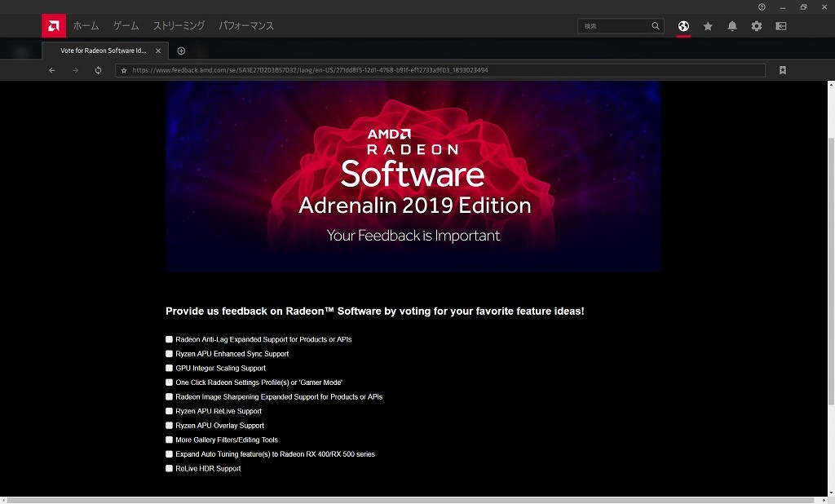This screenshot has width=835, height=504.
Task: Close the Vote for Radeon Software tab
Action: point(158,51)
